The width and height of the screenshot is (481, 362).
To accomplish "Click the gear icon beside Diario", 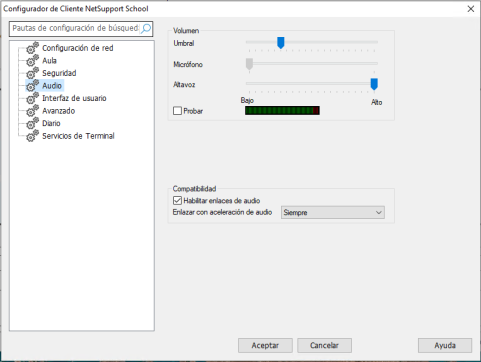I will pyautogui.click(x=33, y=123).
